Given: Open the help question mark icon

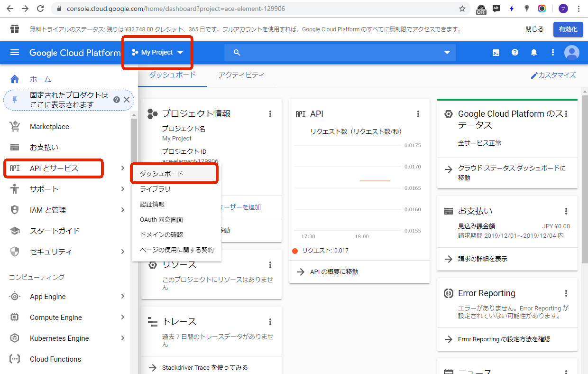Looking at the screenshot, I should click(515, 53).
